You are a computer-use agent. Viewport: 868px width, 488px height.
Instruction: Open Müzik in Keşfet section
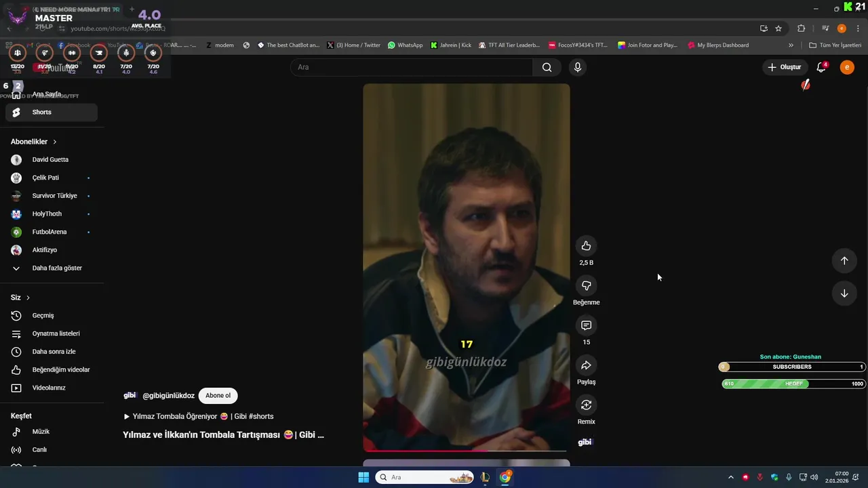[x=52, y=432]
